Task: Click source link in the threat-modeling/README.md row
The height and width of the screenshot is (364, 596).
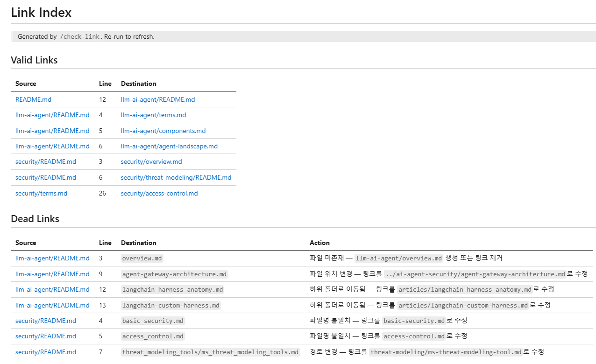Action: click(x=46, y=177)
